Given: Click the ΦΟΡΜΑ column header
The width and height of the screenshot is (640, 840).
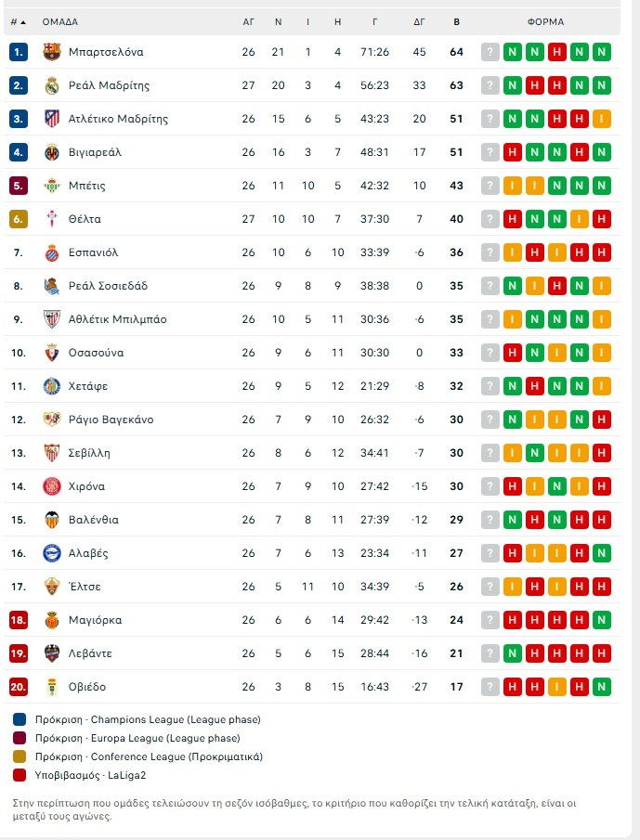Looking at the screenshot, I should (545, 21).
